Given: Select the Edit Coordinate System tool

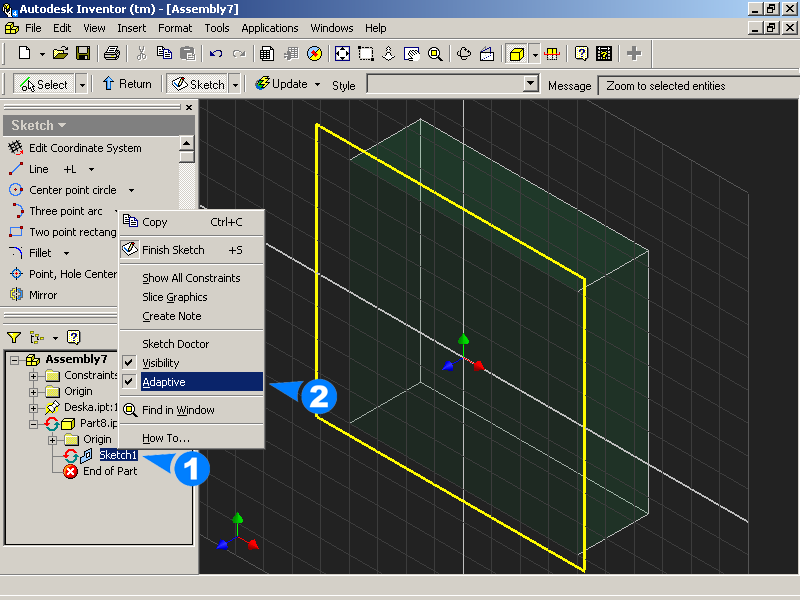Looking at the screenshot, I should click(75, 148).
